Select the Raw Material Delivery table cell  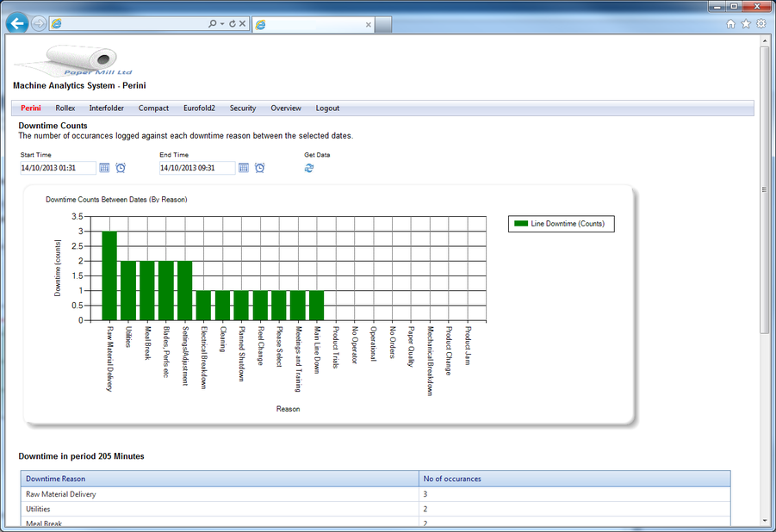(220, 494)
